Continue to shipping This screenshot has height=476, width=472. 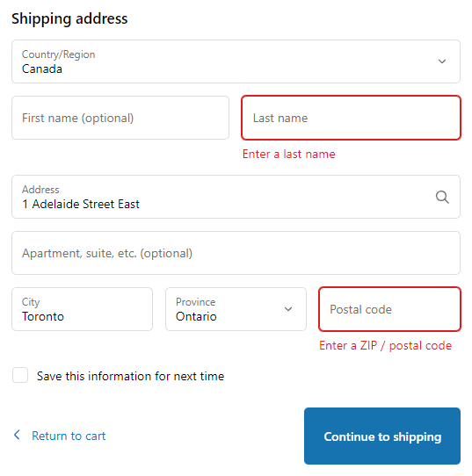(x=382, y=436)
